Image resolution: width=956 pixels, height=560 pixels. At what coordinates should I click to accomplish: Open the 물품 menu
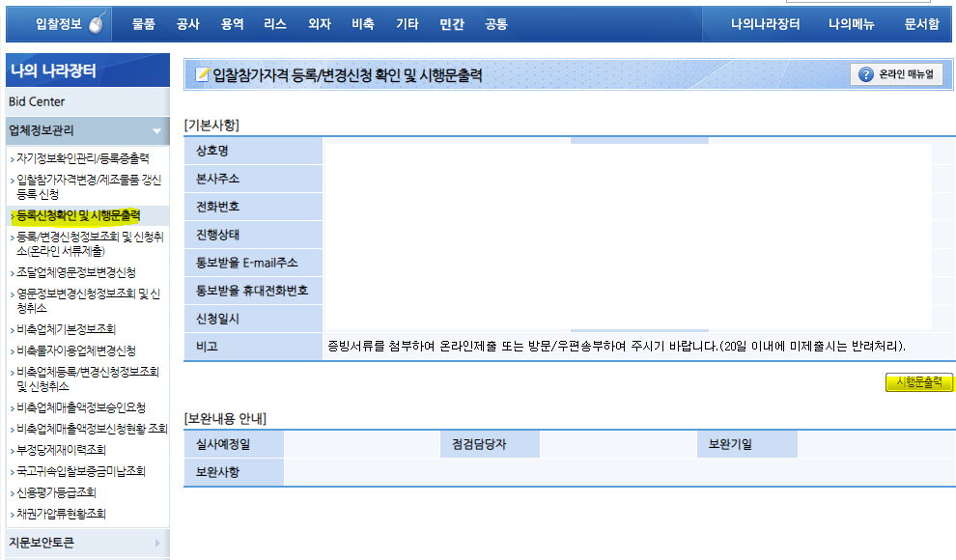click(144, 24)
